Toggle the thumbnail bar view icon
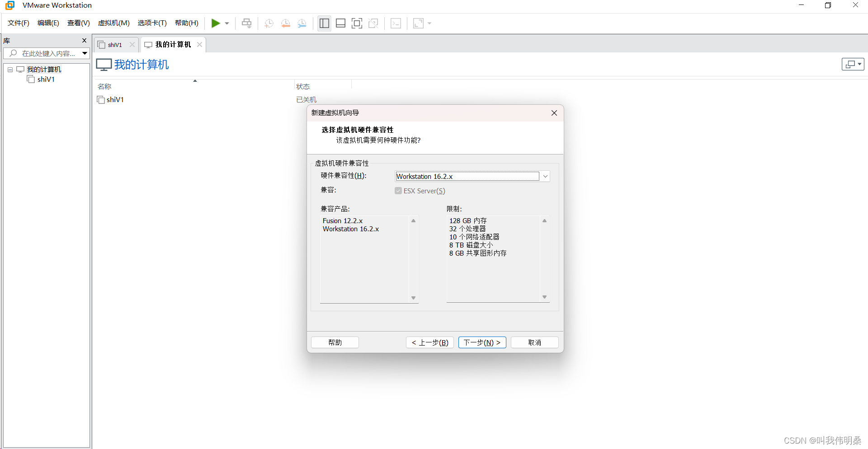Screen dimensions: 868x449 point(341,23)
